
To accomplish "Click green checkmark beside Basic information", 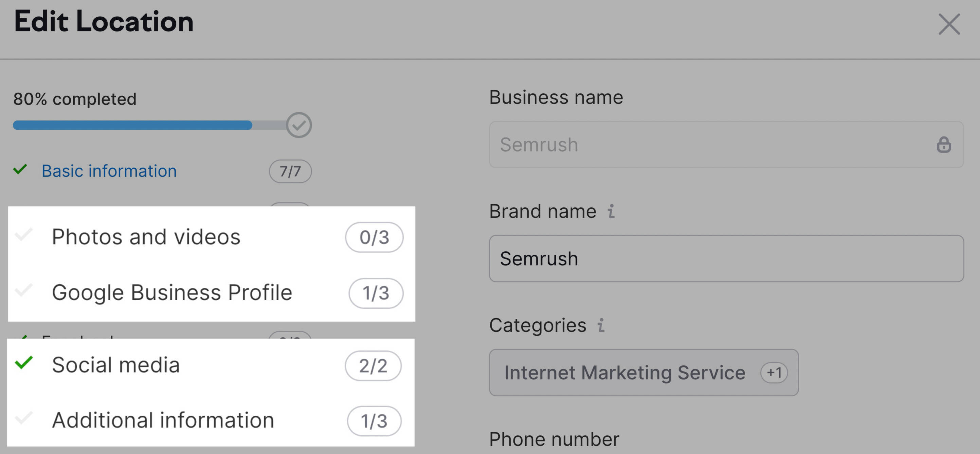I will 20,169.
